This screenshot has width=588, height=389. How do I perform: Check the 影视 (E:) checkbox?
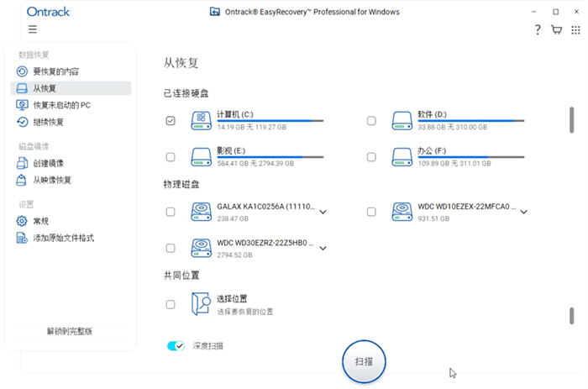[x=171, y=157]
